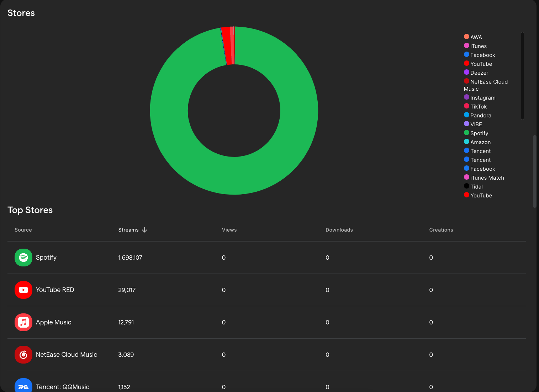Toggle the iTunes legend entry

click(x=475, y=46)
